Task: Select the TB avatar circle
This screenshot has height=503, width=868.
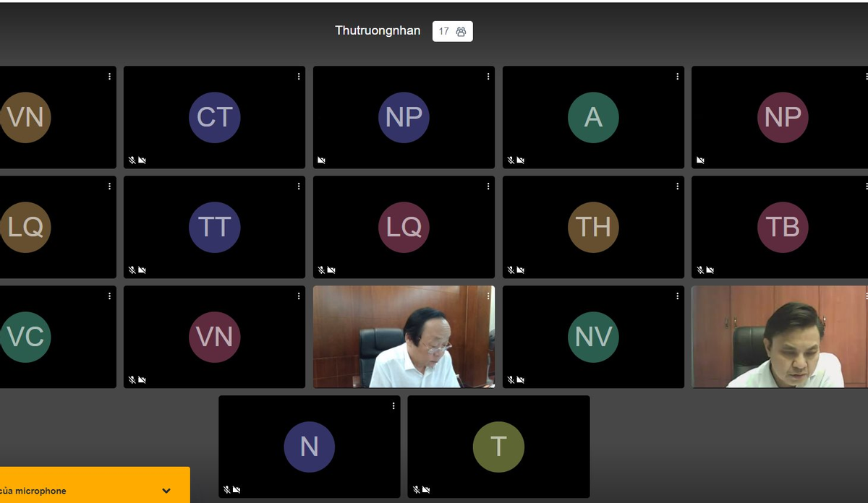Action: [782, 227]
